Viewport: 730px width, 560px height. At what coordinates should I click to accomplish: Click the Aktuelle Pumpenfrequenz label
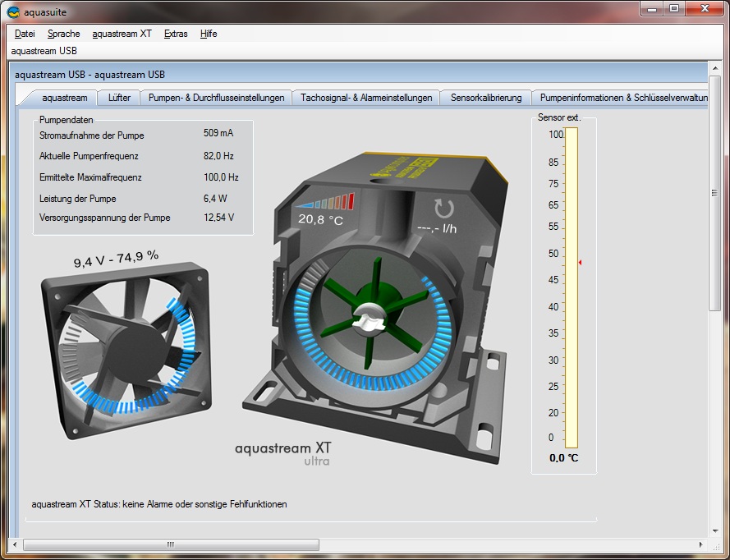pyautogui.click(x=89, y=156)
